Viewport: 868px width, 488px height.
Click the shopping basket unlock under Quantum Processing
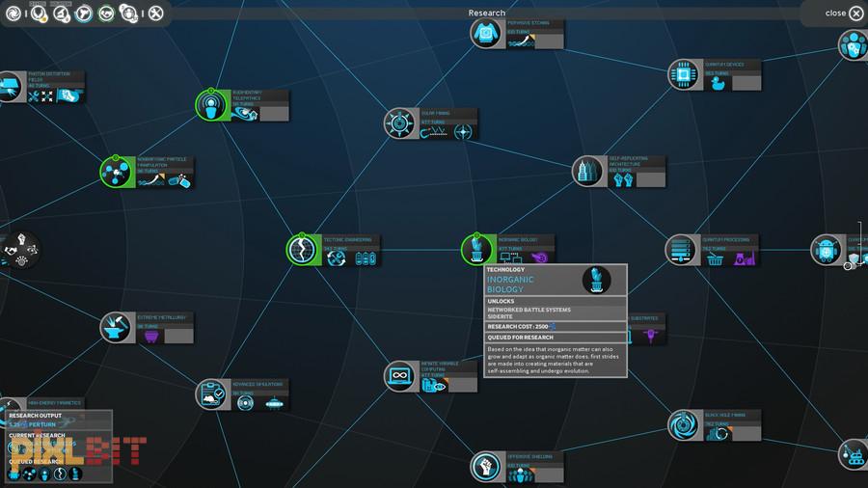coord(715,258)
